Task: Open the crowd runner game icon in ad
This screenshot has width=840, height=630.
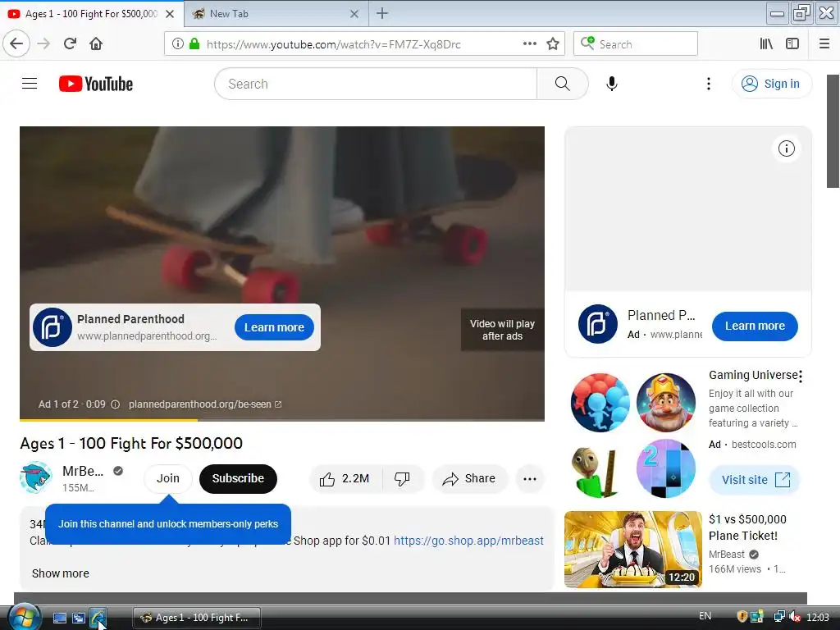Action: [600, 403]
